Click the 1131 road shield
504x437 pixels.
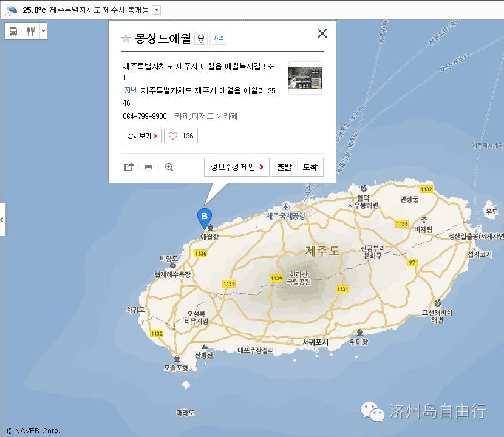point(342,289)
